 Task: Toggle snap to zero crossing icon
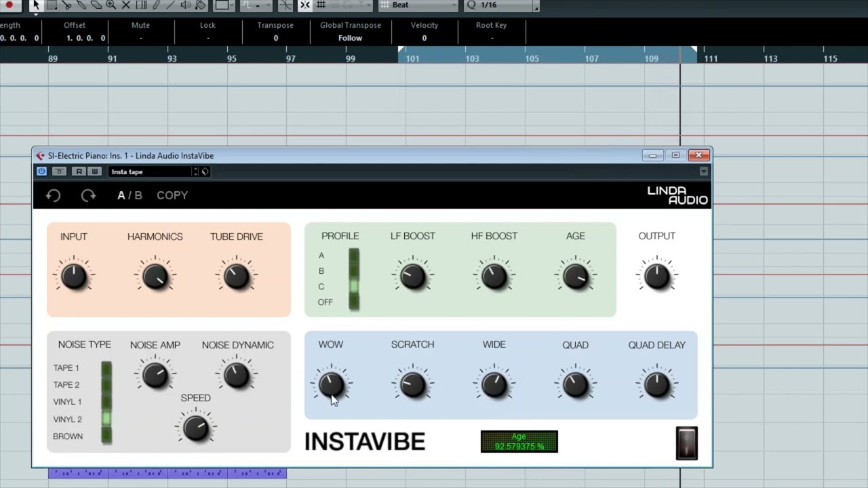(x=286, y=5)
